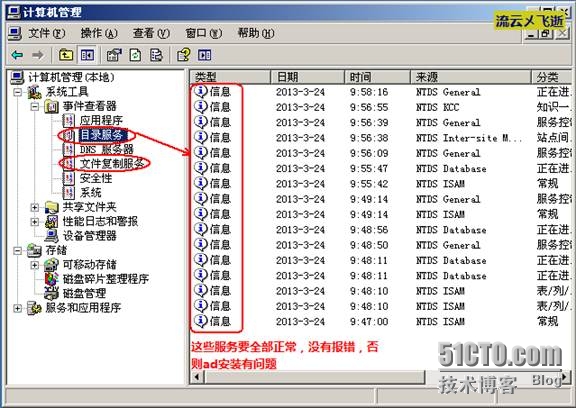Select the 目录服务 log in the tree
The image size is (576, 408).
[x=103, y=135]
